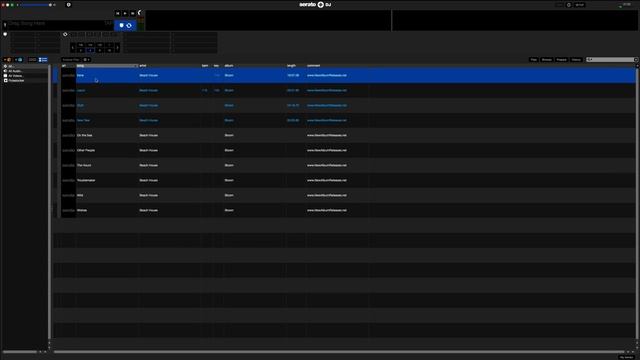Screen dimensions: 640x360
Task: Click the orange add crate icon
Action: point(8,60)
